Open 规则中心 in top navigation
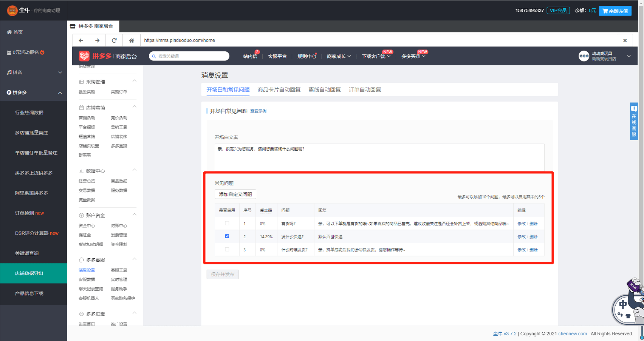 click(307, 56)
